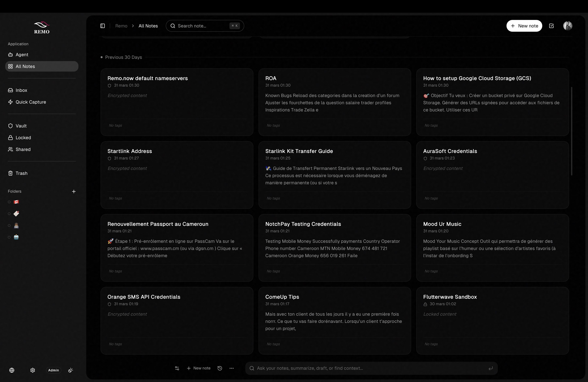Screen dimensions: 588x382
Task: Open the Trash in sidebar
Action: [21, 173]
